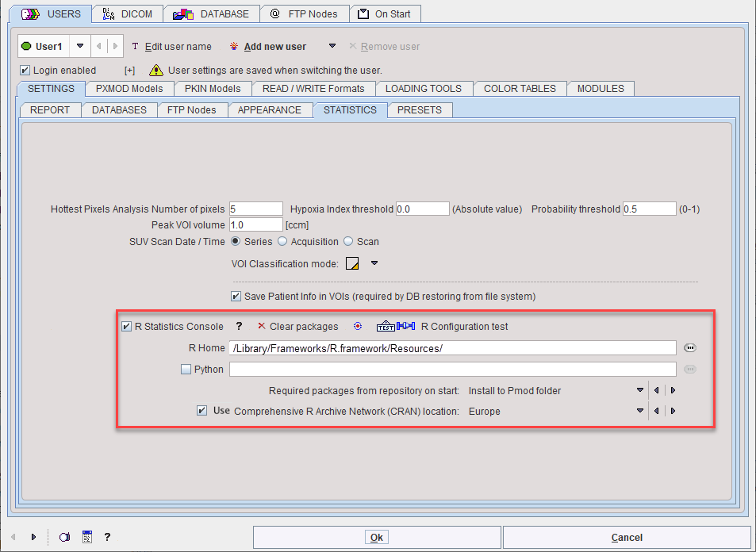Click the Hottest Pixels number of pixels field

tap(256, 209)
